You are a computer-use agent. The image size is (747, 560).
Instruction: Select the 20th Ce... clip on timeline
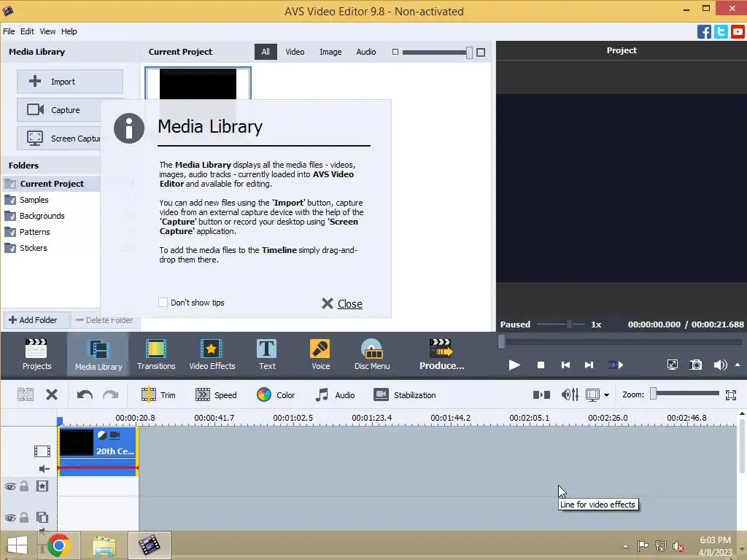click(x=98, y=451)
